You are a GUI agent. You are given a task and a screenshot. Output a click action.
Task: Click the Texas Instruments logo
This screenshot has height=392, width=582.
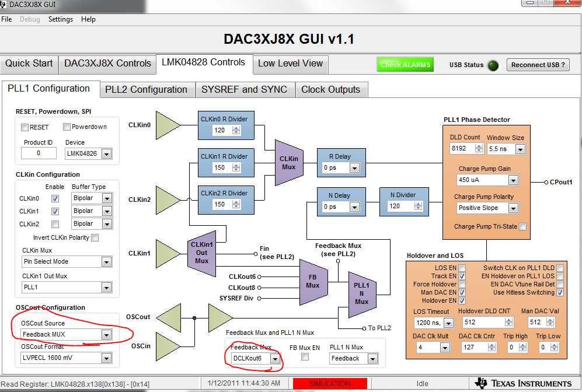pyautogui.click(x=524, y=383)
